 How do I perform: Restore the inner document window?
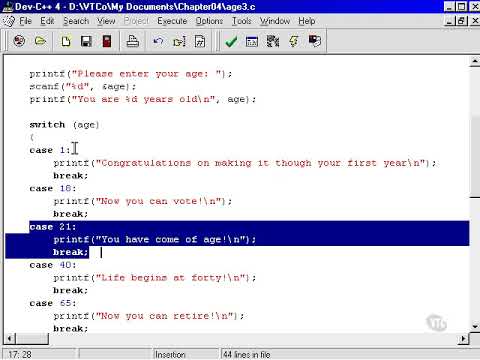(462, 21)
